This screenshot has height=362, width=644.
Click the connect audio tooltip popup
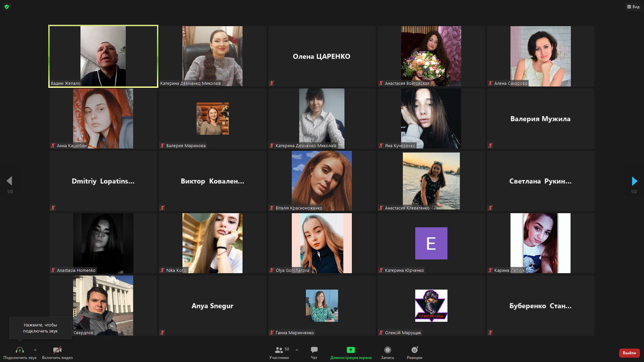40,328
